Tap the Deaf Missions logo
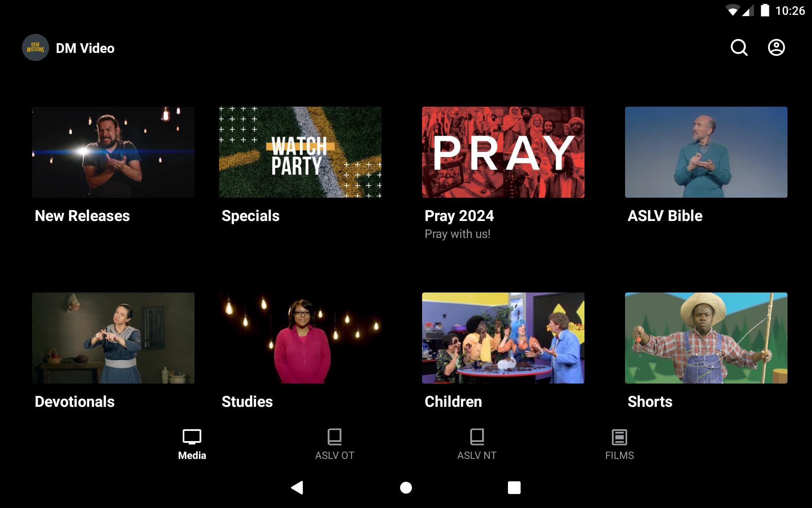 [x=36, y=48]
